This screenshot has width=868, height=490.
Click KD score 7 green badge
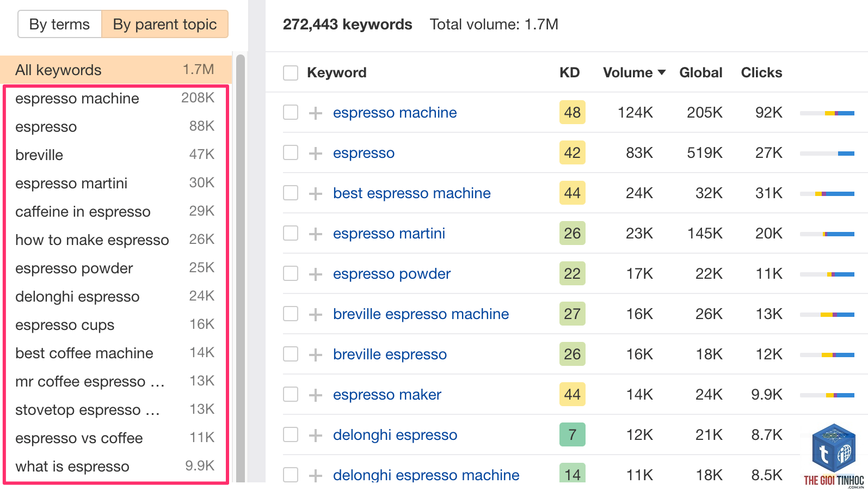coord(572,434)
